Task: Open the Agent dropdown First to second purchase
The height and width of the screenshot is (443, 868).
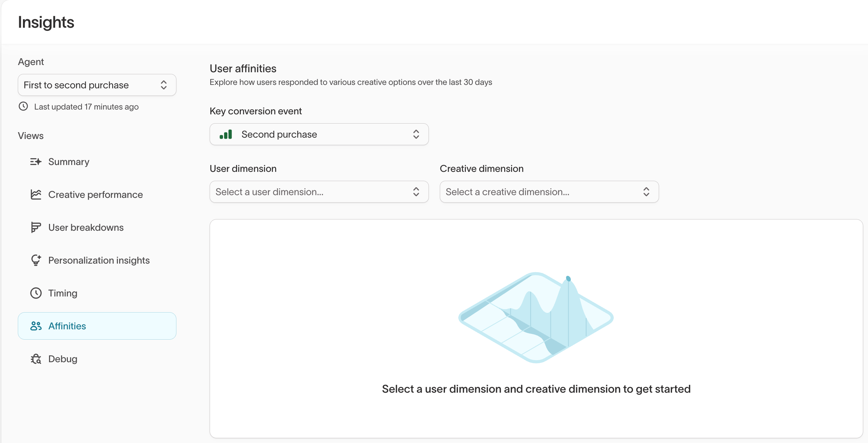Action: (x=97, y=85)
